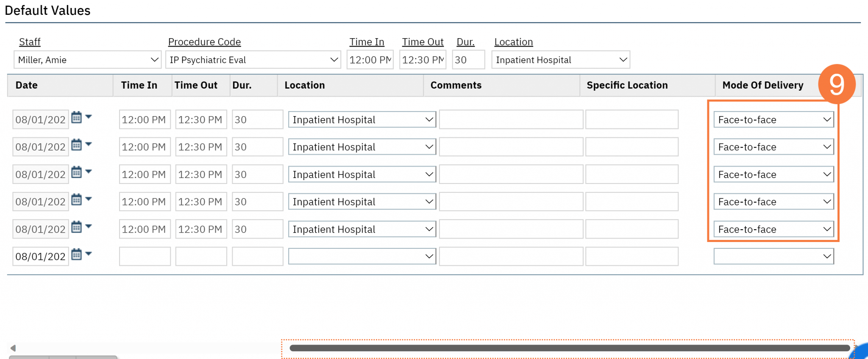Image resolution: width=868 pixels, height=359 pixels.
Task: Click the Dur. header link
Action: (465, 42)
